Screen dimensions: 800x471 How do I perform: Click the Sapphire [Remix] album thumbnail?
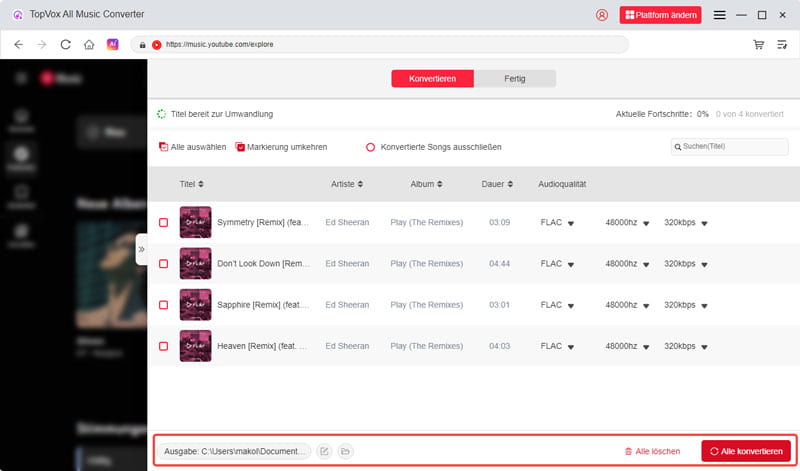point(195,305)
